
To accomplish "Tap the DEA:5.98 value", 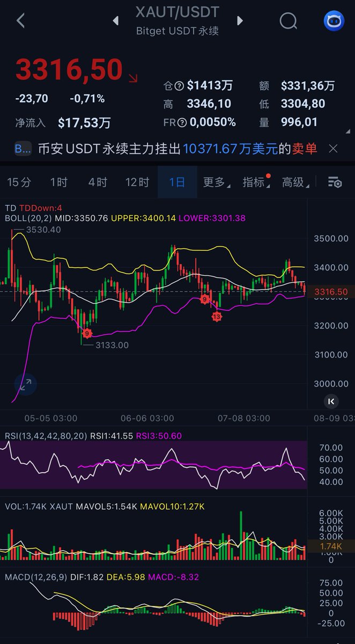I will pos(125,577).
